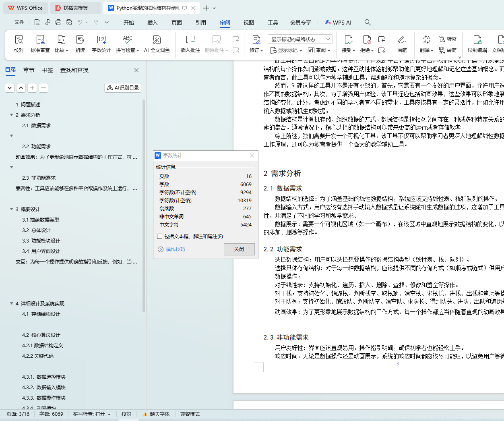Open 显示标记的最终状态 dropdown
Viewport: 504px width, 421px height.
click(300, 39)
